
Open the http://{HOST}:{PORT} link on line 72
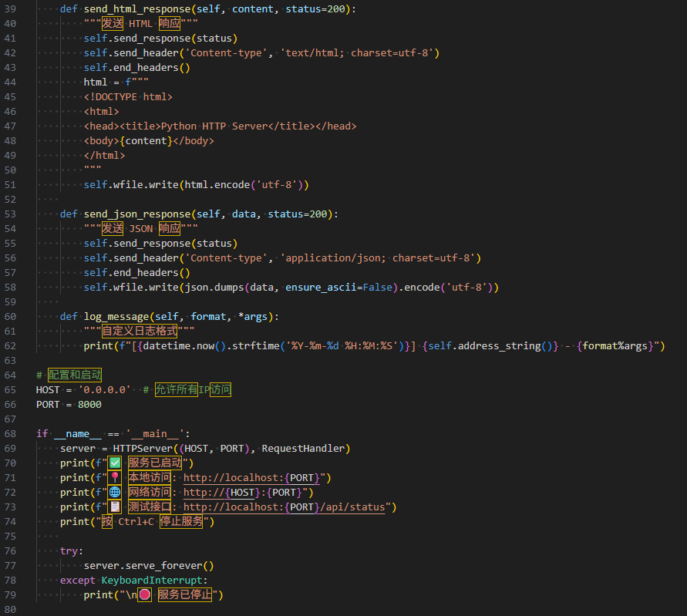pos(243,493)
